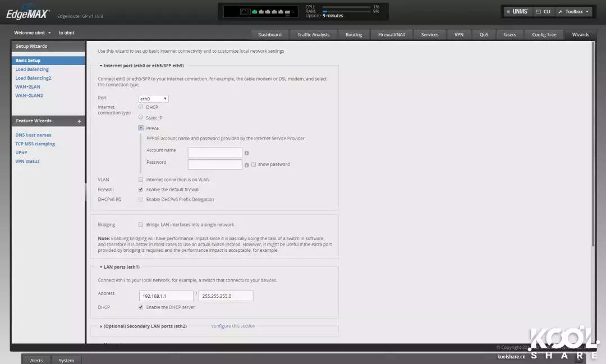Expand Optional Secondary LAN ports (eth2)

[x=144, y=326]
